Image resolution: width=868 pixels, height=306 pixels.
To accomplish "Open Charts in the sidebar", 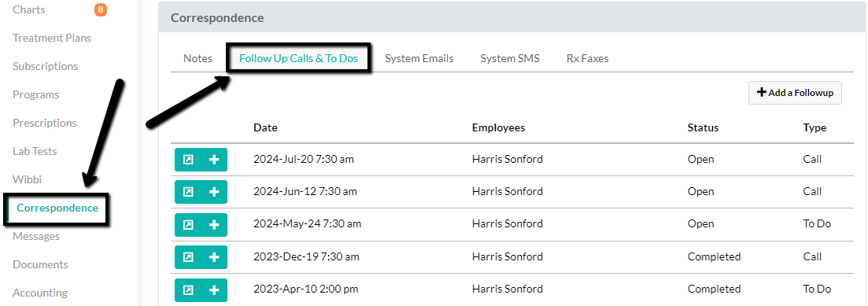I will pyautogui.click(x=29, y=10).
